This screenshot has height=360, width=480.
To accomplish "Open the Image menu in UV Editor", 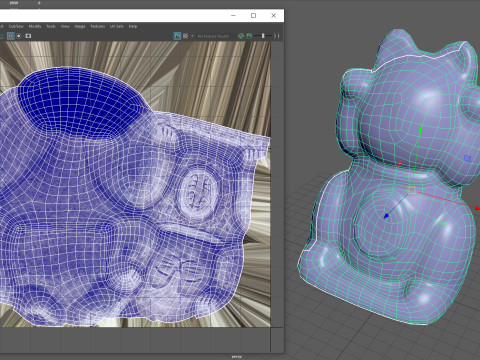I will click(x=80, y=26).
